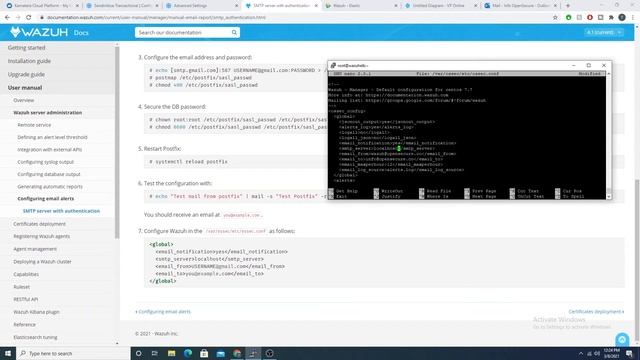
Task: Open Registering Wazuh agents
Action: coord(42,236)
